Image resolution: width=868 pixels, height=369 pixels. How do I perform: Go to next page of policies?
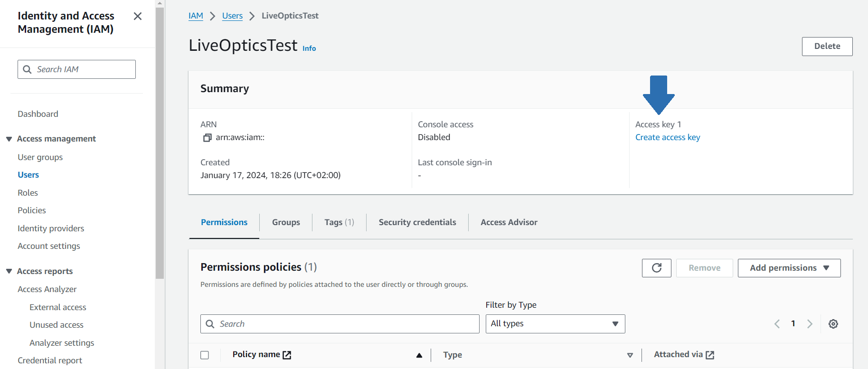click(810, 324)
